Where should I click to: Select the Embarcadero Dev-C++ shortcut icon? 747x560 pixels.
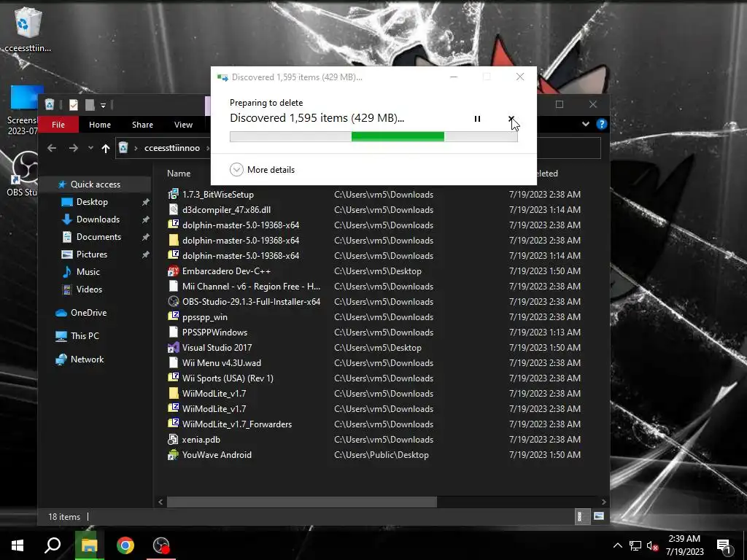click(x=173, y=271)
